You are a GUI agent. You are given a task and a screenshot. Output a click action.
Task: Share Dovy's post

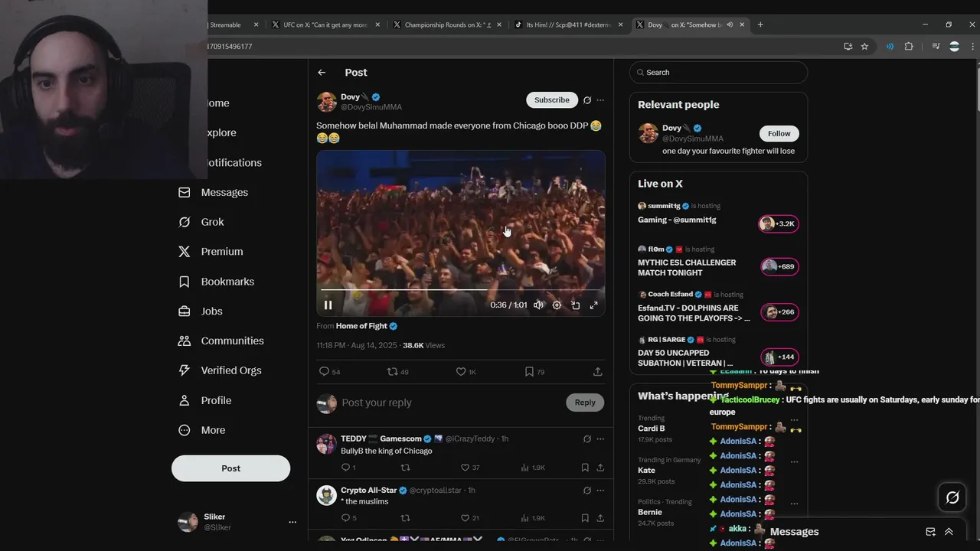(x=597, y=372)
